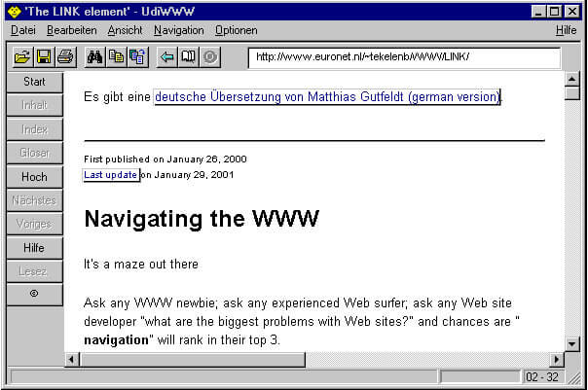Click the Voriges sidebar button
Screen dimensions: 588x390
click(x=34, y=224)
